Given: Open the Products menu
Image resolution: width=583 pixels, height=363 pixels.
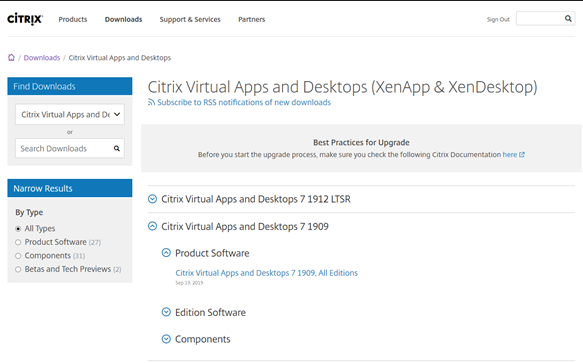Looking at the screenshot, I should click(x=73, y=19).
